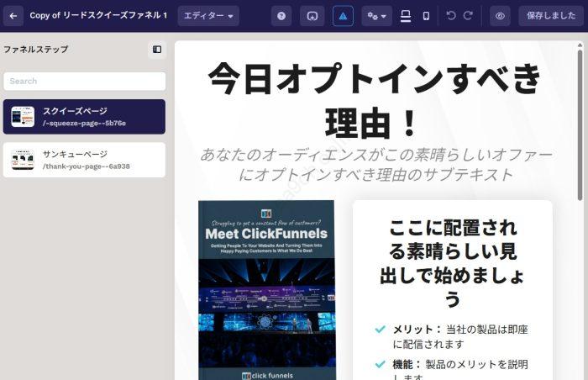Expand the settings gears dropdown
This screenshot has height=380, width=588.
[x=376, y=16]
